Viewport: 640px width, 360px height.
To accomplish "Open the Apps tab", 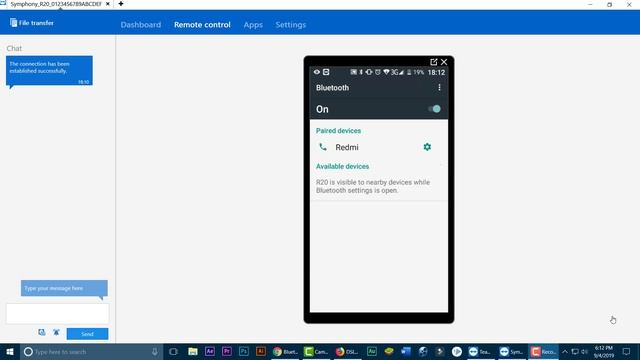I will point(253,24).
